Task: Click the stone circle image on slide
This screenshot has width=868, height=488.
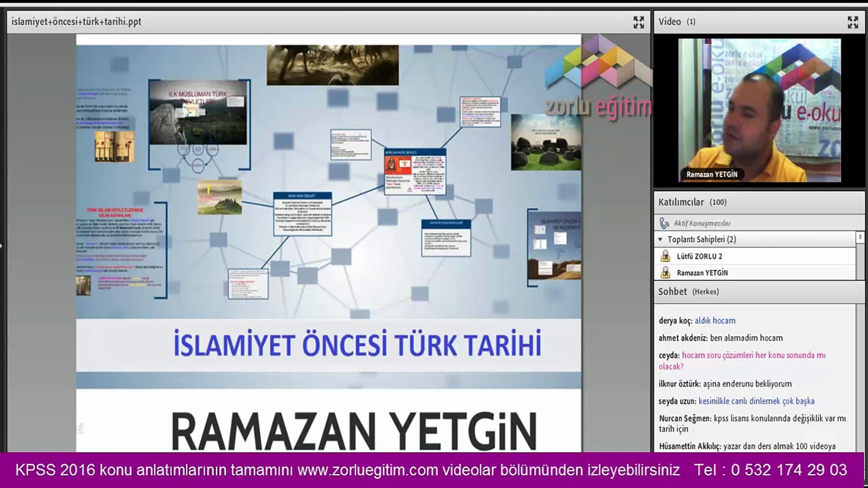Action: pyautogui.click(x=546, y=142)
